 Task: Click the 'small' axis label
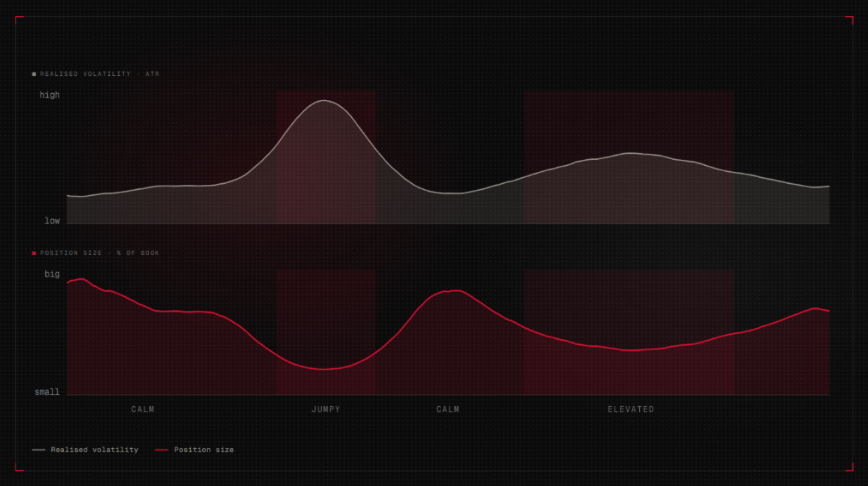point(47,392)
